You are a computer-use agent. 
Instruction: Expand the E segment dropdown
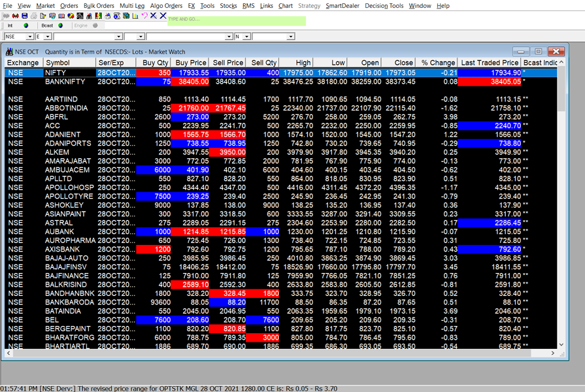coord(47,37)
